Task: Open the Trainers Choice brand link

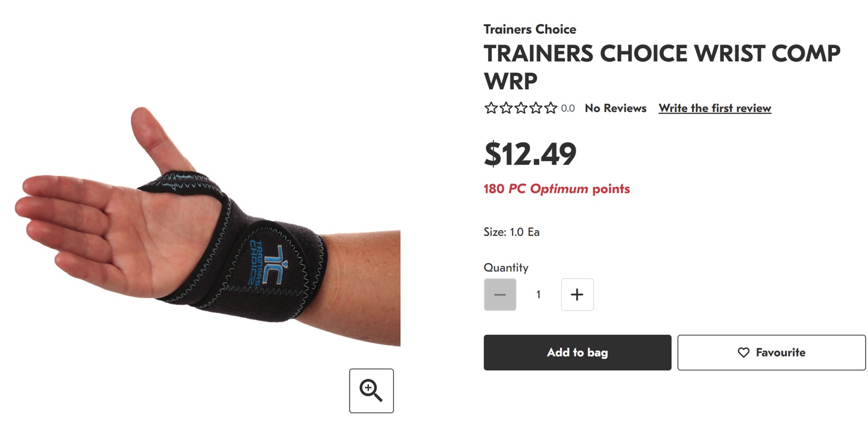Action: point(530,29)
